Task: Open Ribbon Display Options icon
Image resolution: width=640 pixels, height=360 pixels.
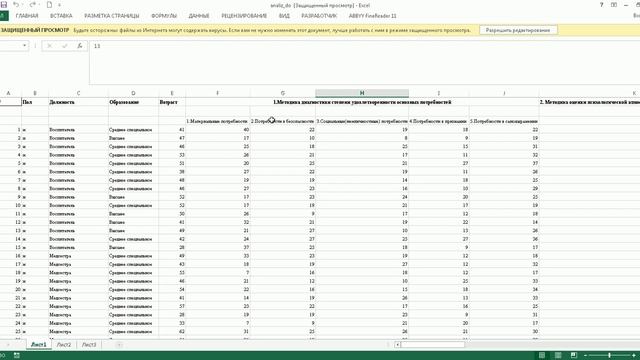Action: (614, 5)
